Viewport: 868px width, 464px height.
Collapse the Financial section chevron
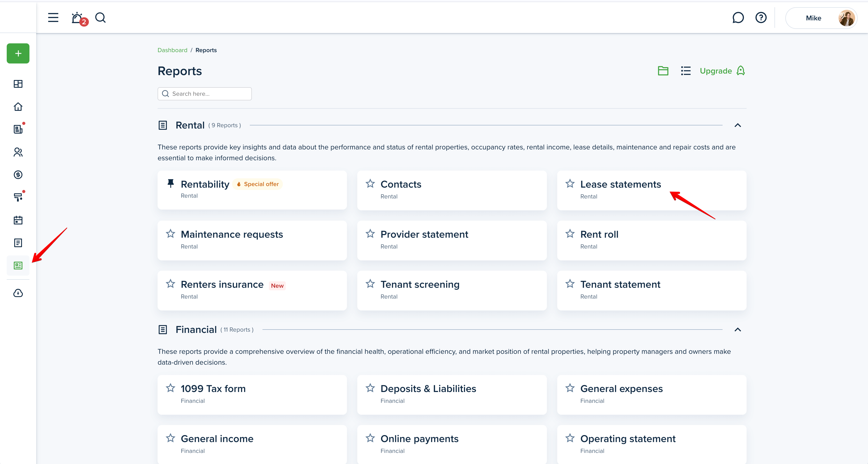click(738, 330)
